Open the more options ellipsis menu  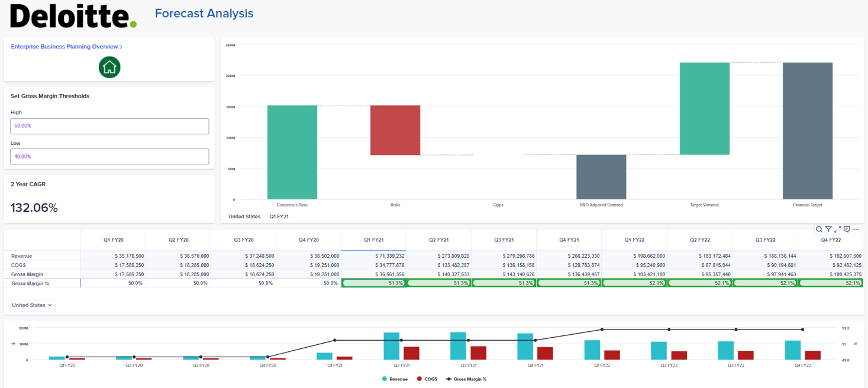tap(856, 229)
